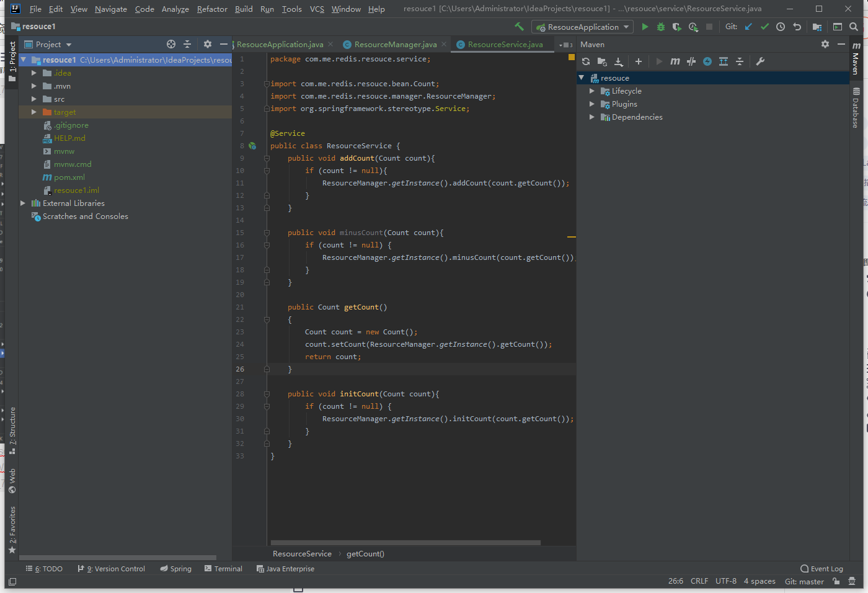Open Project Structure from the toolbar icon
The width and height of the screenshot is (868, 593).
tap(817, 27)
